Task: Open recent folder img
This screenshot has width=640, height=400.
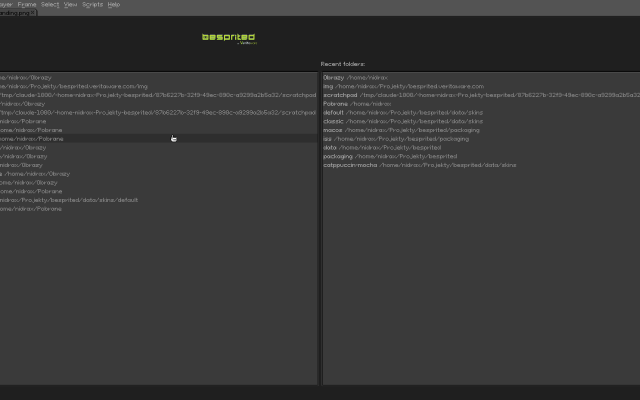Action: [x=481, y=86]
